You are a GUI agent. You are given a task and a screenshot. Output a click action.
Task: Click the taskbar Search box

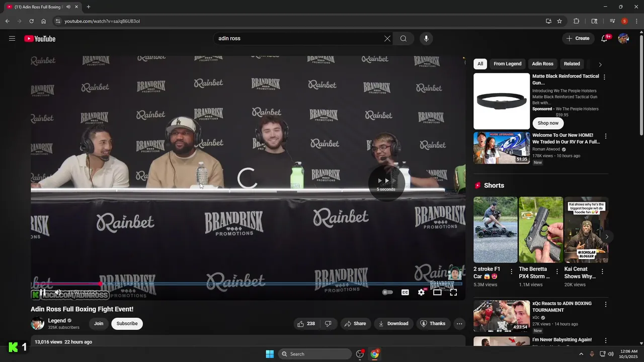tap(315, 354)
